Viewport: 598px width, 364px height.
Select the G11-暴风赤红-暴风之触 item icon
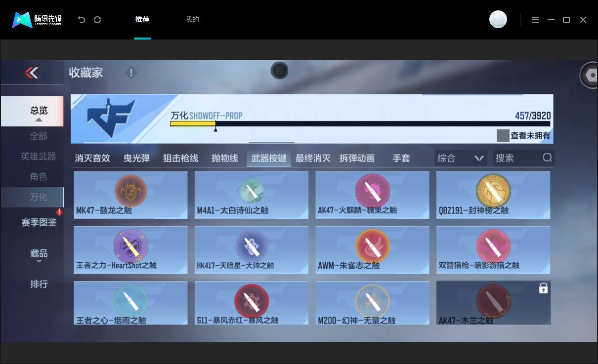click(x=252, y=301)
